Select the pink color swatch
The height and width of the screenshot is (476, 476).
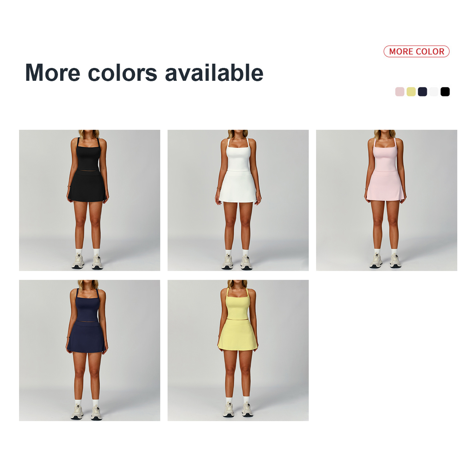(400, 92)
